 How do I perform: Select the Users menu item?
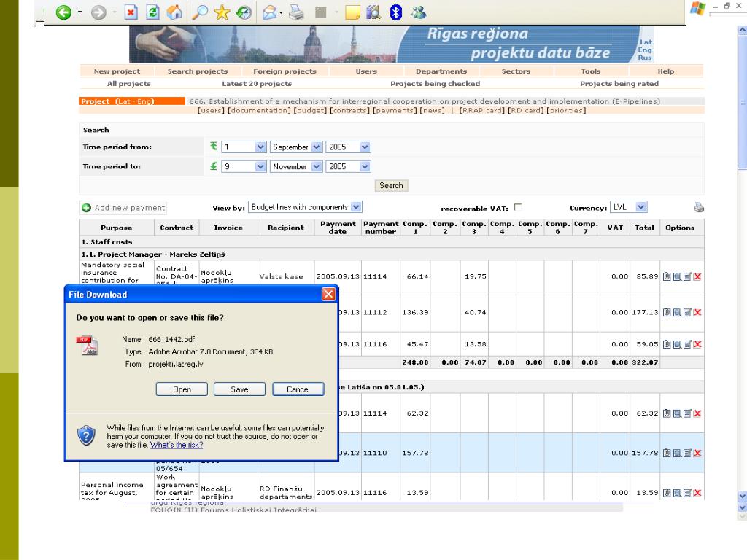point(366,71)
